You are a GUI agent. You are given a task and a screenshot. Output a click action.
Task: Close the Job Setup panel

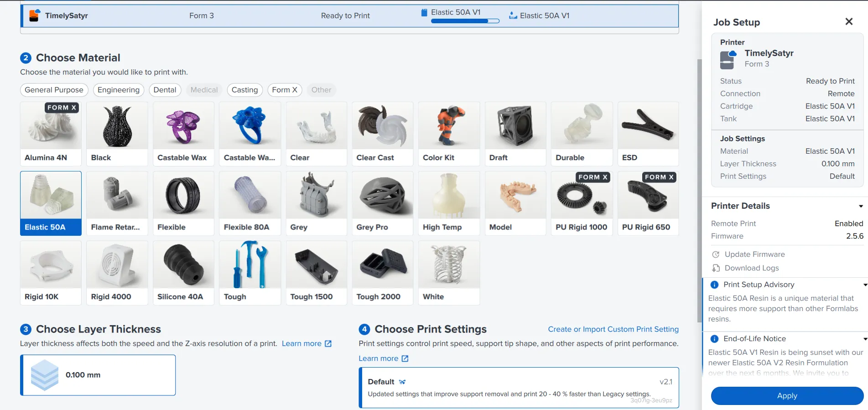849,21
